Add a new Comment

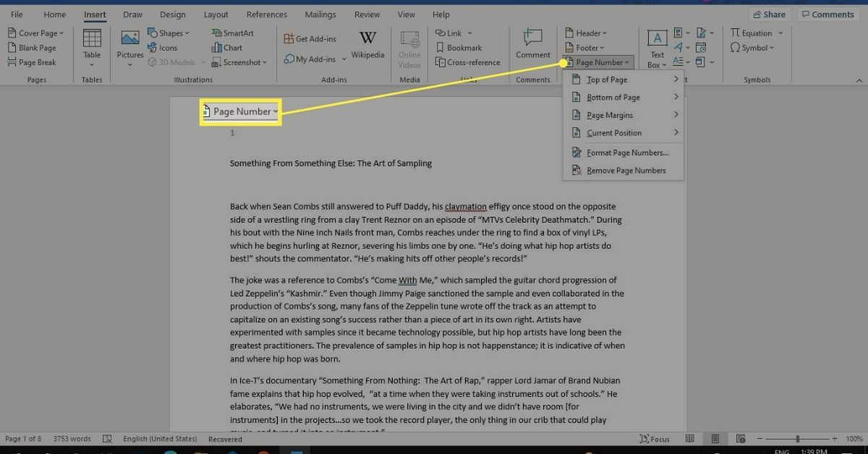[x=532, y=45]
